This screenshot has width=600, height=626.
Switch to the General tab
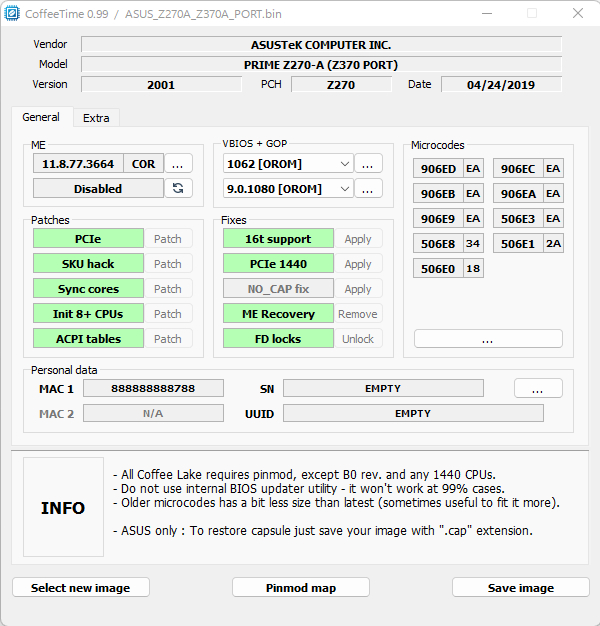(41, 117)
